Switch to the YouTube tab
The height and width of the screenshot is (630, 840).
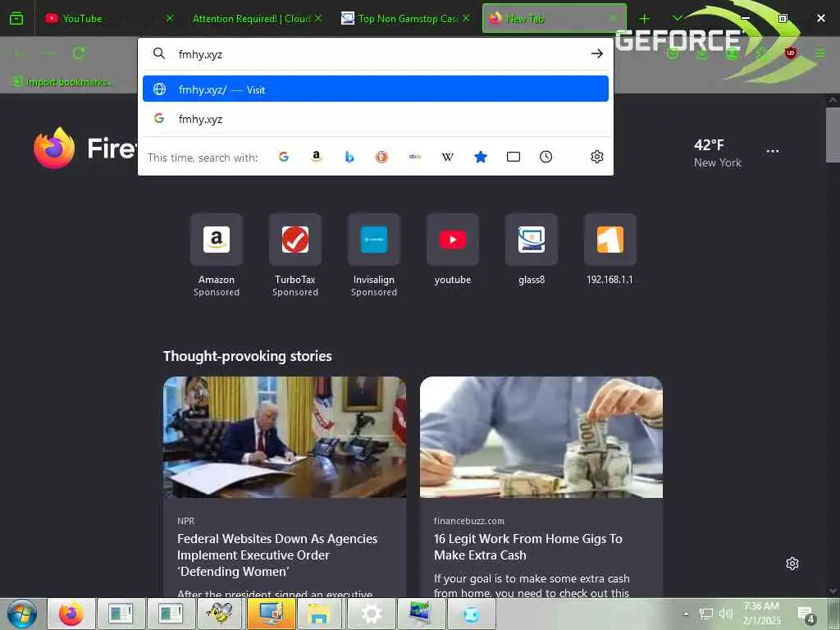pyautogui.click(x=110, y=18)
